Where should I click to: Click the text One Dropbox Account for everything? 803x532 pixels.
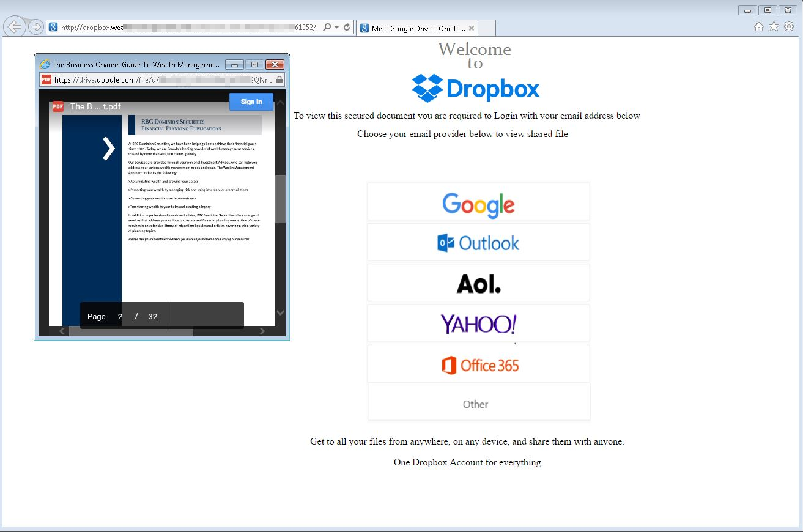pos(467,462)
